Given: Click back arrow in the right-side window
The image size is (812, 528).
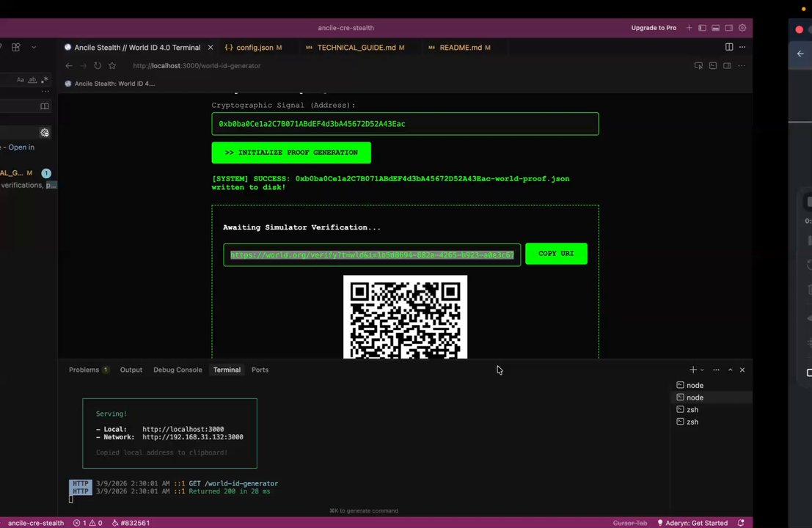Looking at the screenshot, I should [x=800, y=54].
